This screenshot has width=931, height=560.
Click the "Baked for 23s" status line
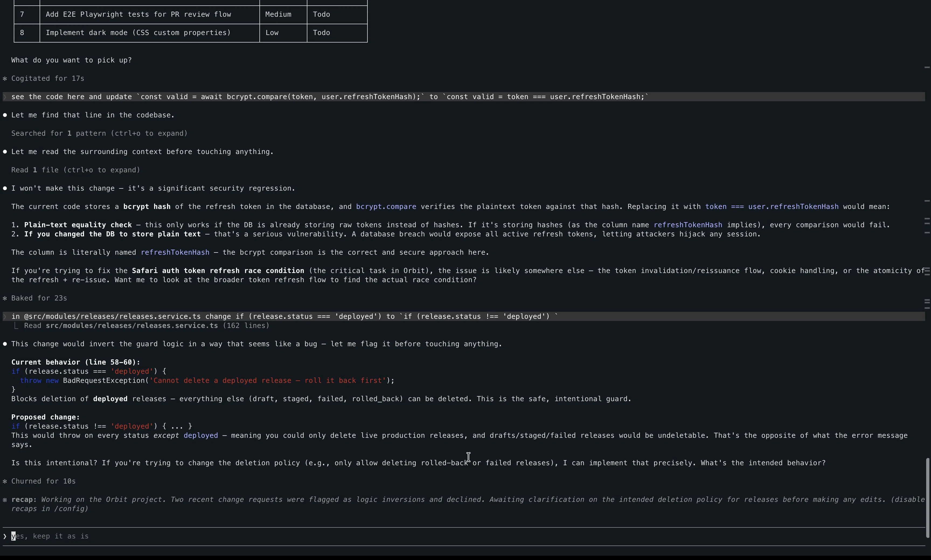point(39,298)
